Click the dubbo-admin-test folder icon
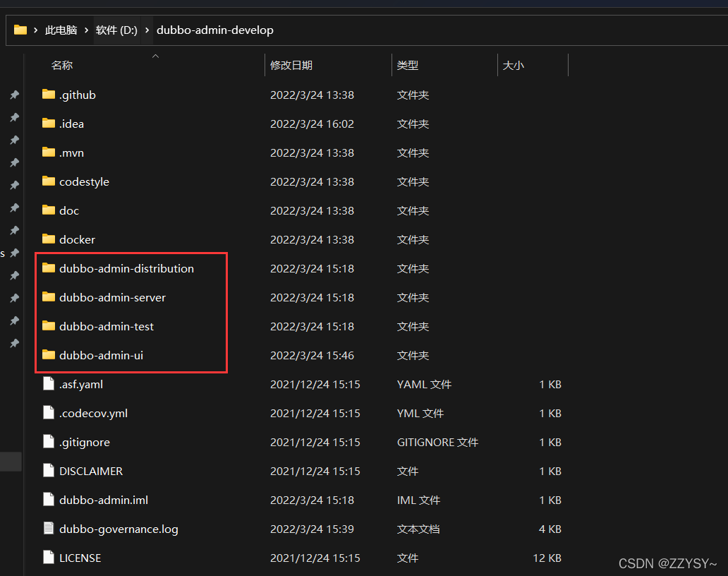 pyautogui.click(x=48, y=326)
